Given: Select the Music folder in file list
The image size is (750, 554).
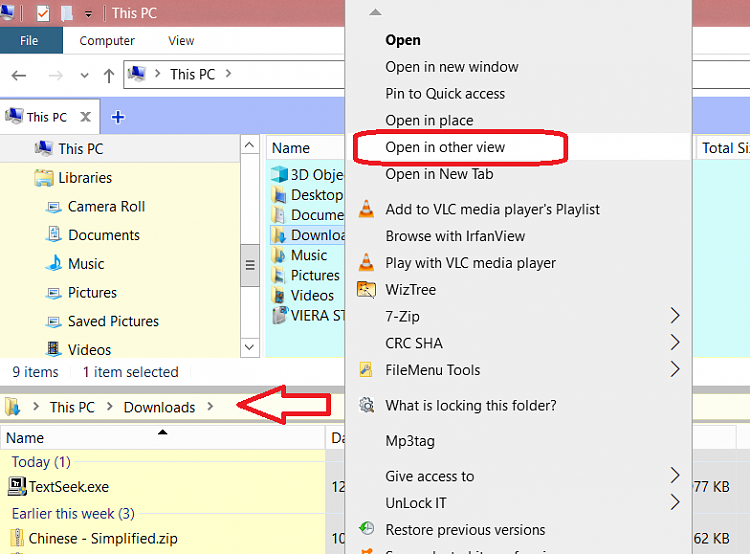Looking at the screenshot, I should [300, 255].
